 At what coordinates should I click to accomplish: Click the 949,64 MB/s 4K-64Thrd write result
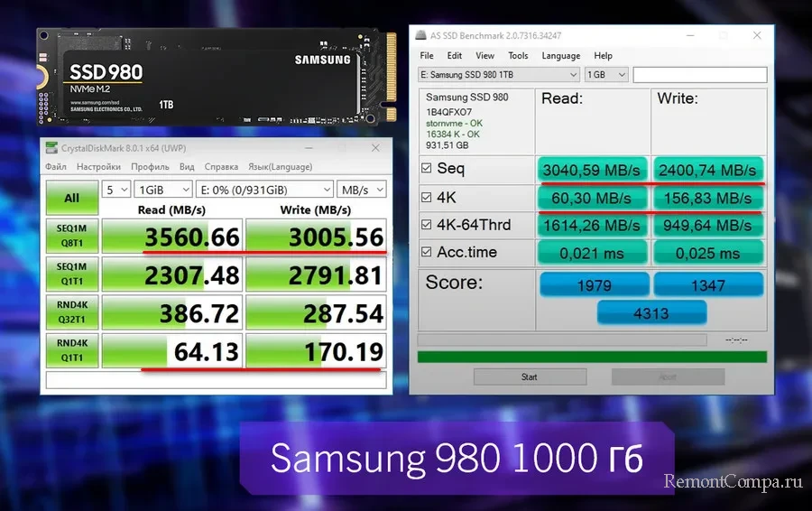pos(708,226)
